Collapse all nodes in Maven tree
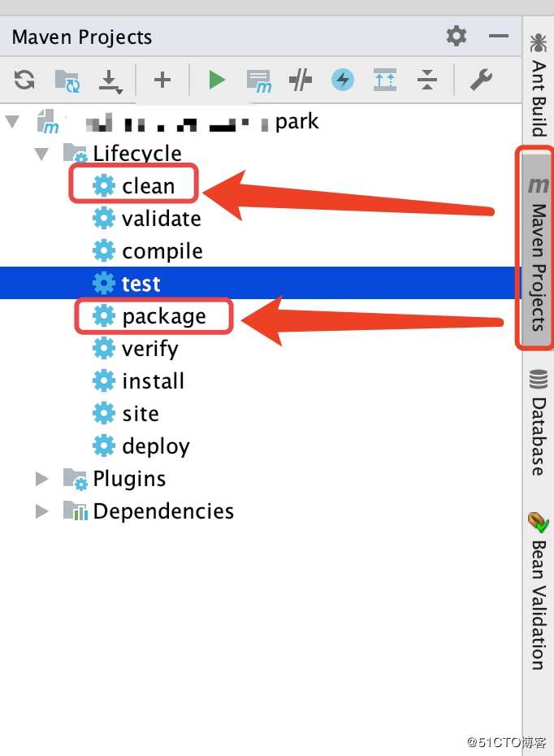 427,80
